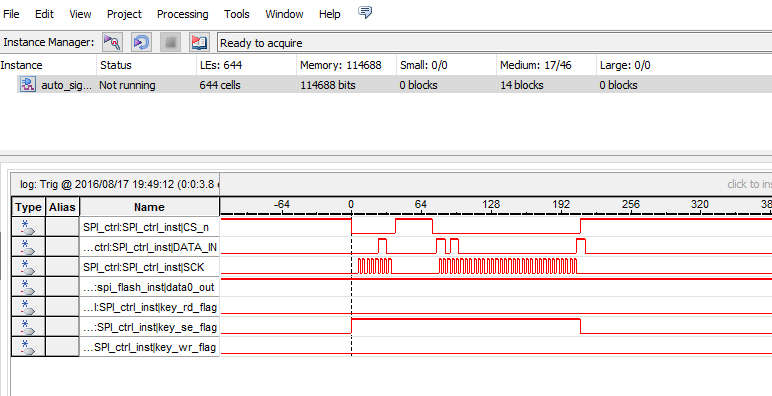This screenshot has height=396, width=772.
Task: Click the Autorun Analysis icon
Action: (x=141, y=43)
